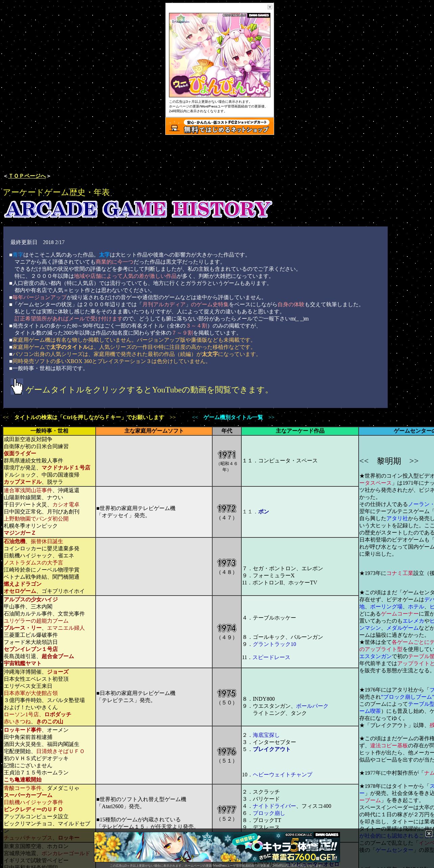The image size is (434, 868).
Task: Click 違法コピー基板 link
Action: (x=389, y=746)
